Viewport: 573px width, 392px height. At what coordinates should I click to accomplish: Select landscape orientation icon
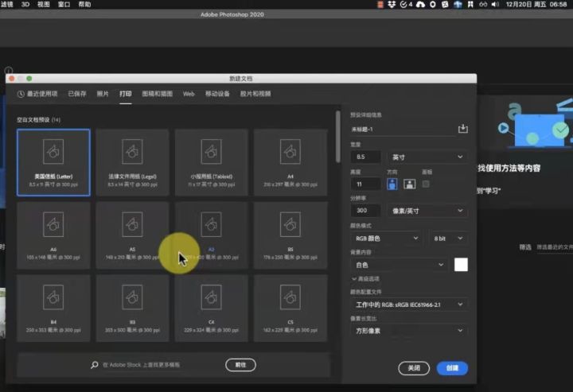click(409, 184)
